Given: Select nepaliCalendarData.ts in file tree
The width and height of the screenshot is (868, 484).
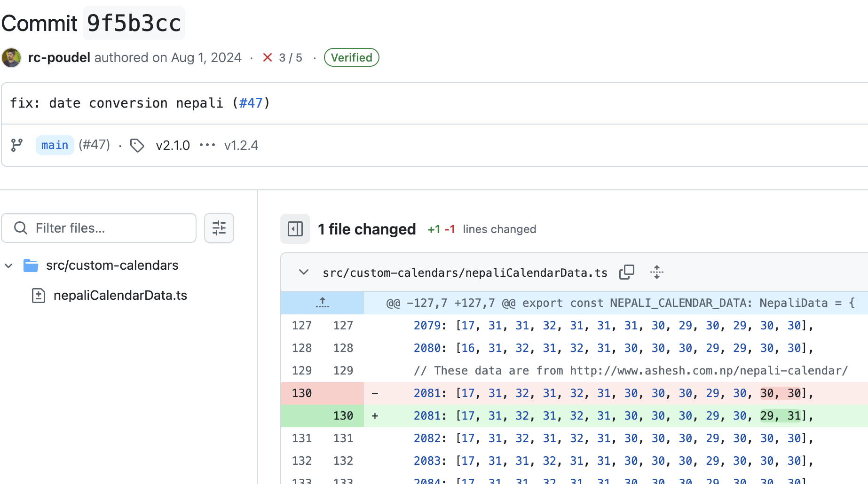Looking at the screenshot, I should pyautogui.click(x=120, y=296).
